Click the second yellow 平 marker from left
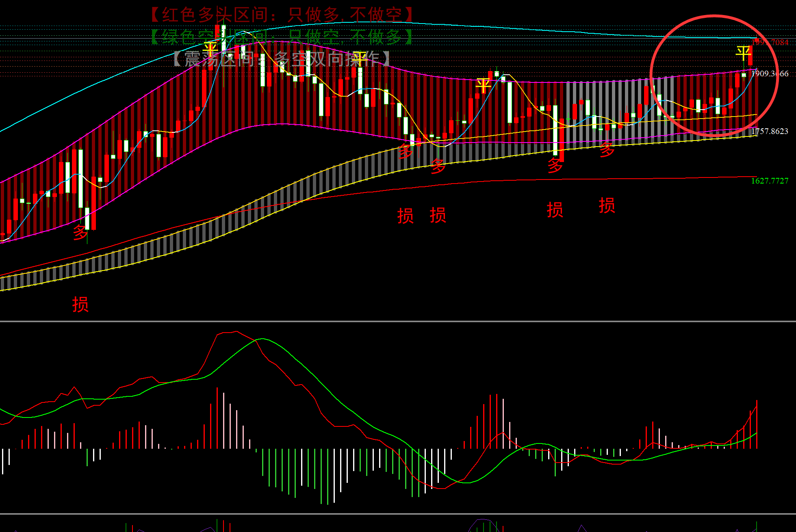Image resolution: width=796 pixels, height=532 pixels. tap(360, 58)
